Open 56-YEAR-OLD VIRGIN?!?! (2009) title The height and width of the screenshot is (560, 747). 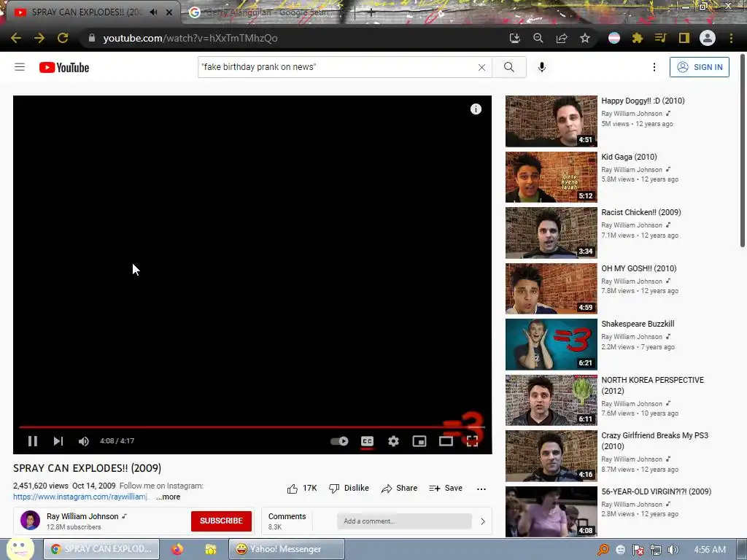656,491
